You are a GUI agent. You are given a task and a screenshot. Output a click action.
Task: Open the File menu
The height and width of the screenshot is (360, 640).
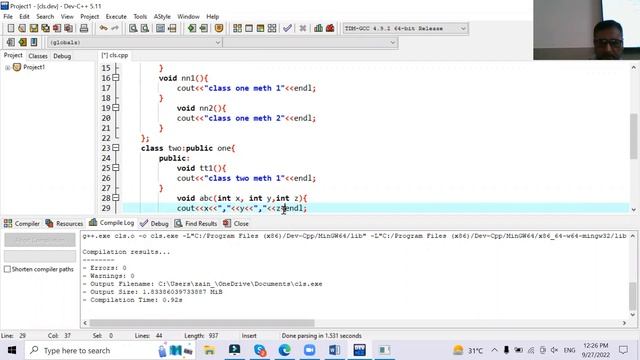click(8, 17)
